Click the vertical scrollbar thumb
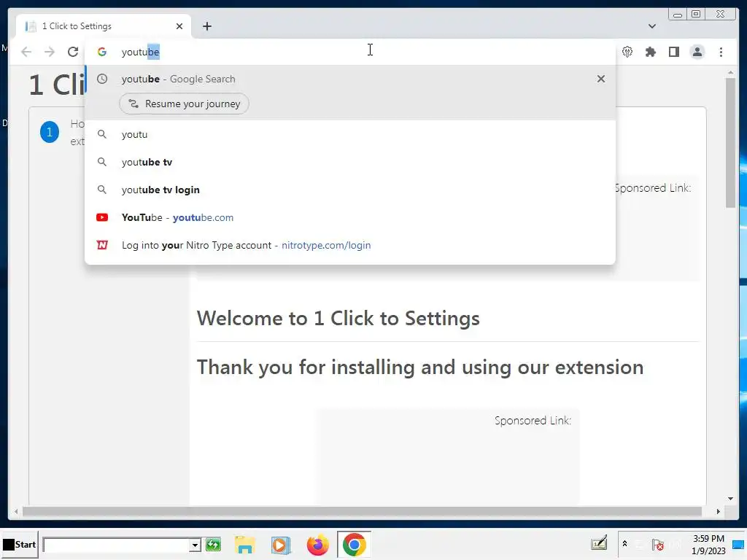 coord(730,142)
